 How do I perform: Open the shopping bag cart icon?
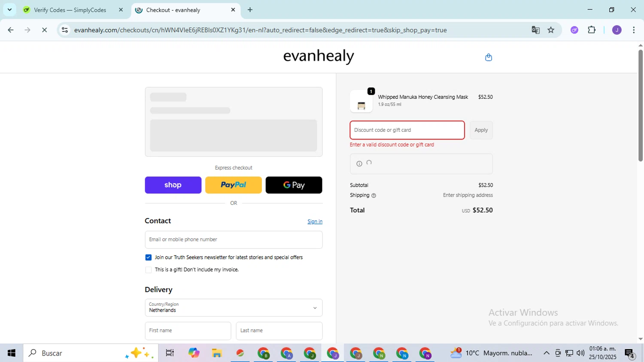pyautogui.click(x=488, y=58)
